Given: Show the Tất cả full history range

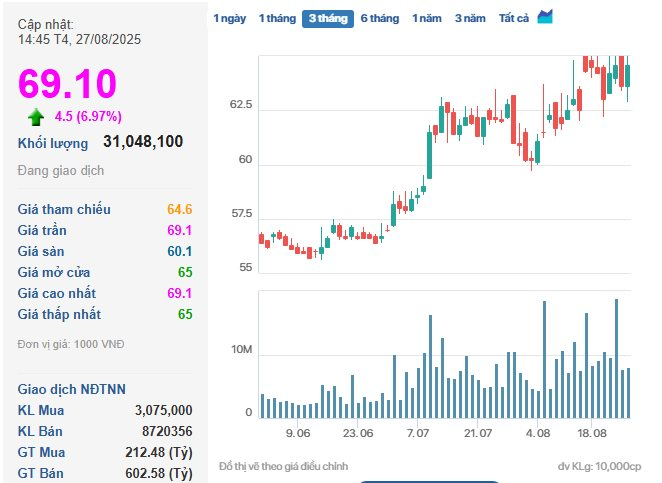Looking at the screenshot, I should click(513, 18).
